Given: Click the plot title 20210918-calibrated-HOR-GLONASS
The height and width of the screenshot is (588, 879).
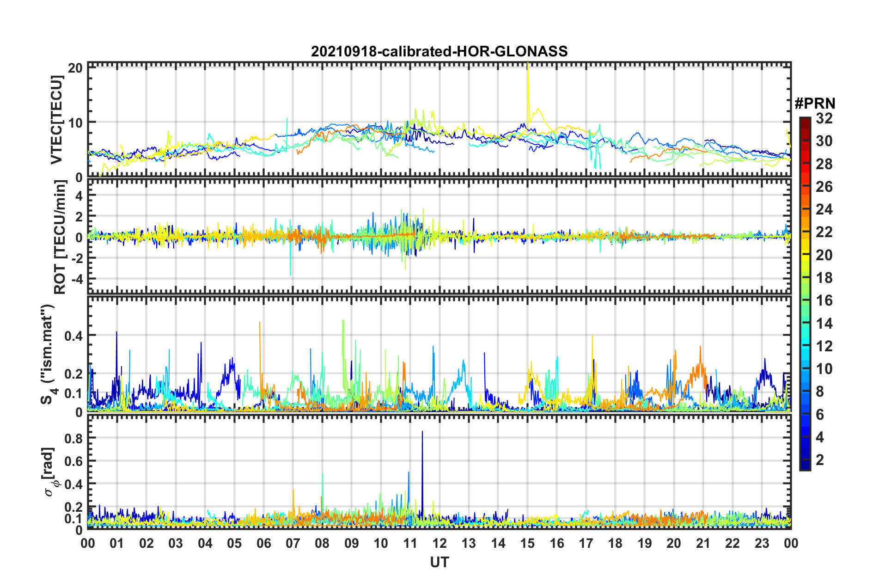Looking at the screenshot, I should (439, 51).
